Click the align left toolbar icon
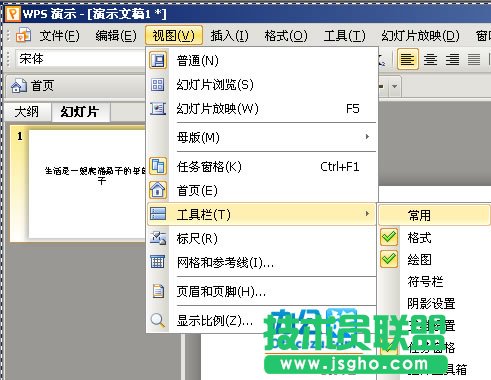This screenshot has height=380, width=491. [407, 59]
